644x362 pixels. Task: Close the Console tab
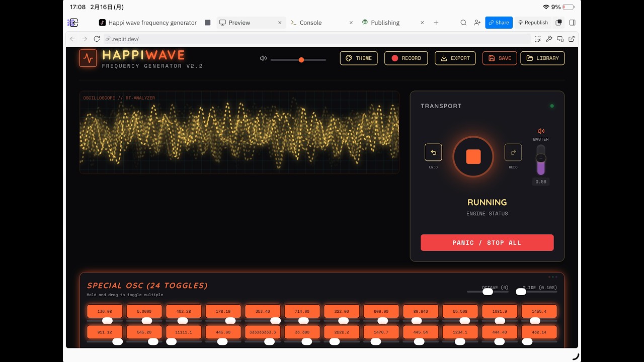click(x=351, y=23)
